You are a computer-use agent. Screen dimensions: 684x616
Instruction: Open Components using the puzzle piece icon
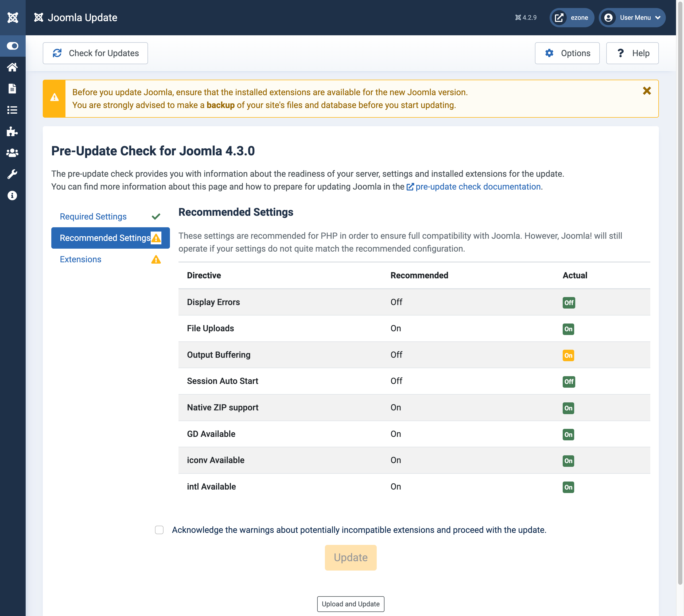(x=13, y=131)
